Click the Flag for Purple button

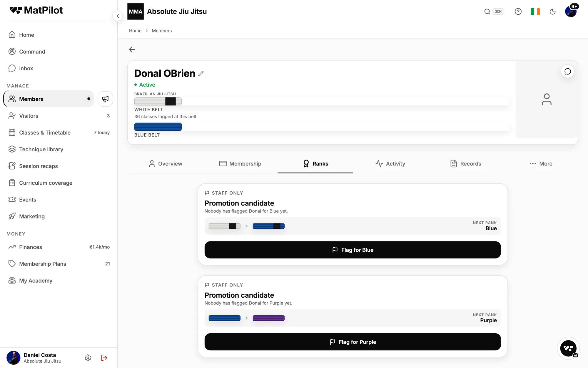click(x=353, y=342)
